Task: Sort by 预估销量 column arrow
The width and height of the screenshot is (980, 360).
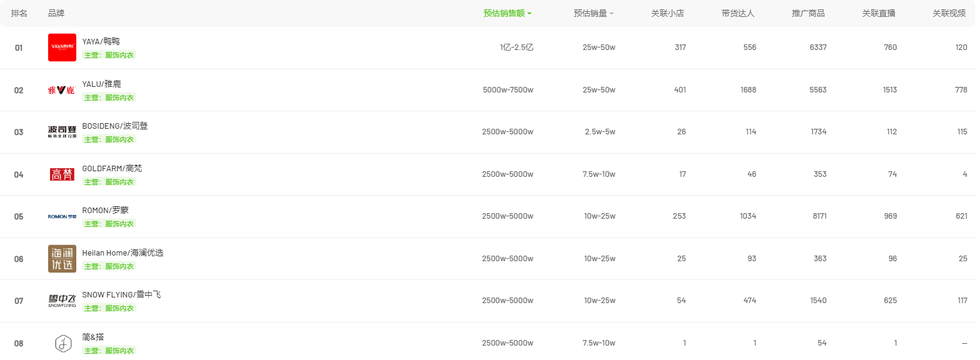Action: [612, 13]
